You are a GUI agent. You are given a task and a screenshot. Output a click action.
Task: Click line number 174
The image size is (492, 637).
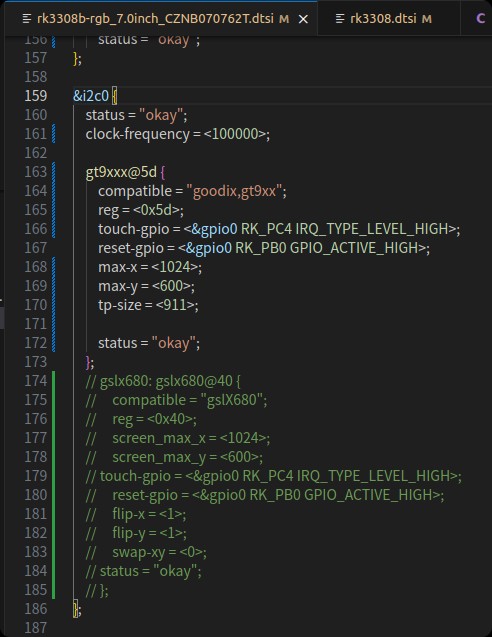(x=36, y=381)
